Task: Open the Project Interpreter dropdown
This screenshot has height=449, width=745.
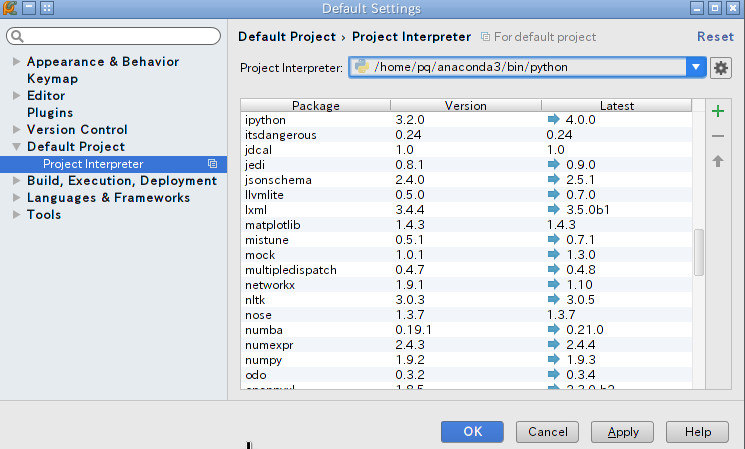Action: pos(697,68)
